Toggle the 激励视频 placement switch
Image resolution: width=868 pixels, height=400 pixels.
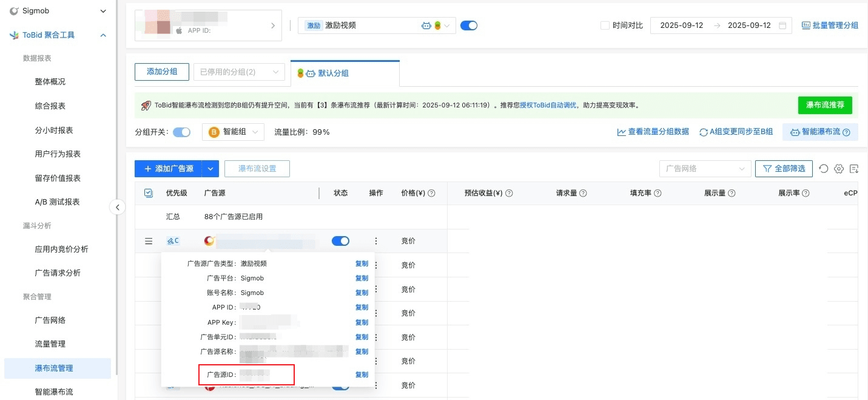tap(469, 25)
